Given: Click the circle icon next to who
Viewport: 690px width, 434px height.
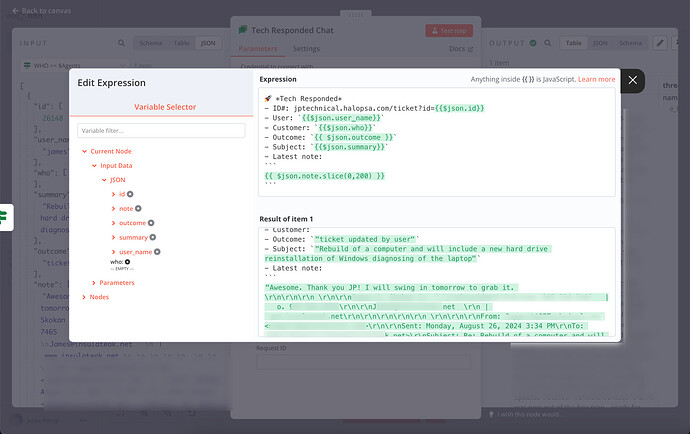Looking at the screenshot, I should pyautogui.click(x=128, y=262).
